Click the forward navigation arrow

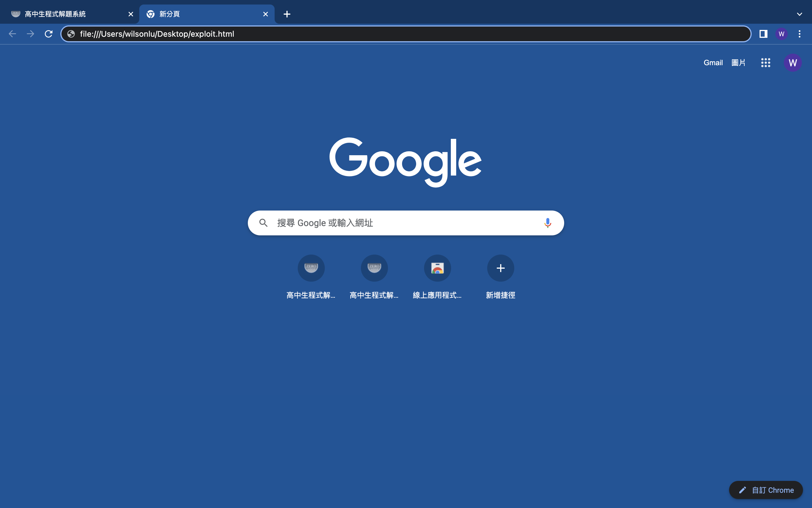[30, 34]
